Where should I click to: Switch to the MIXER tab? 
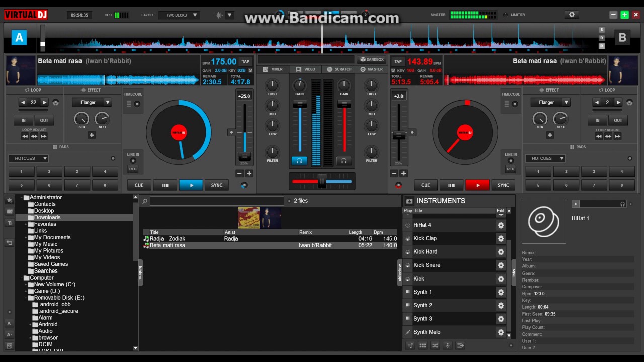pos(273,69)
